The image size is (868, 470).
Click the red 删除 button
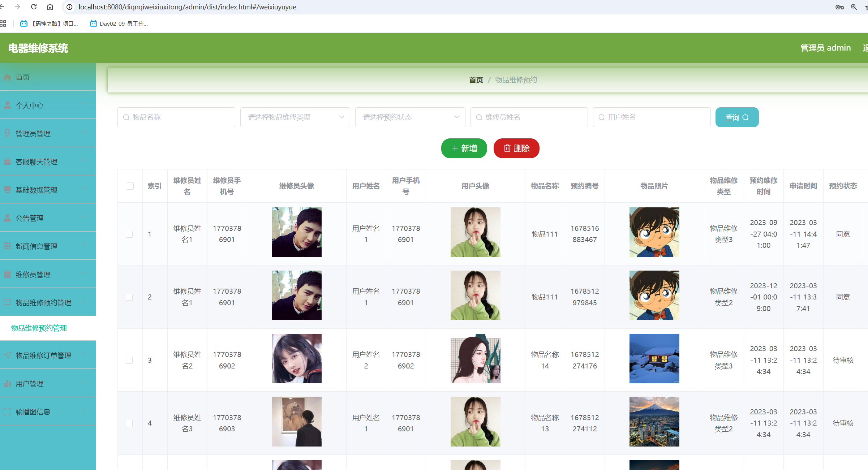pyautogui.click(x=516, y=148)
